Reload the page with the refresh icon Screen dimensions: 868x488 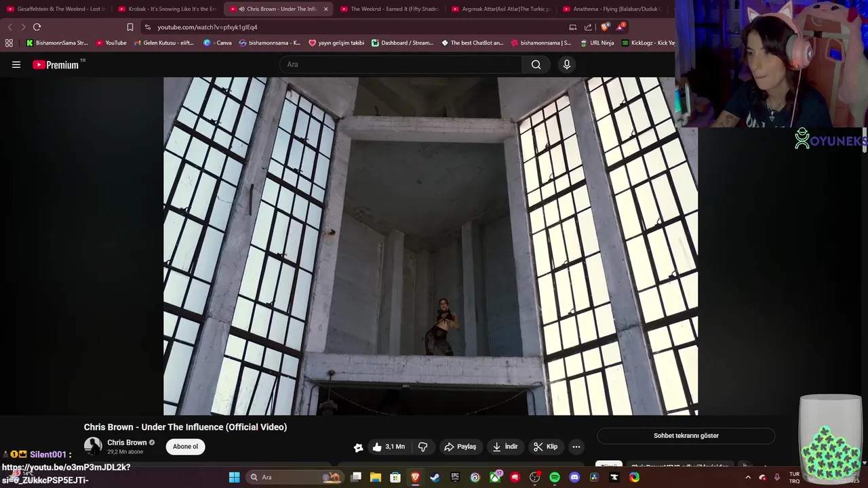[x=37, y=27]
